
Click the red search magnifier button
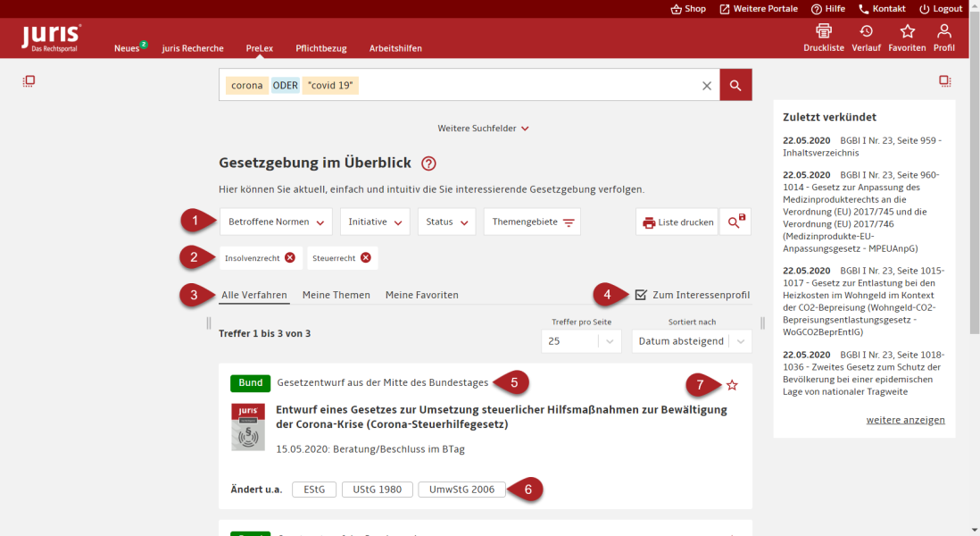[x=735, y=85]
